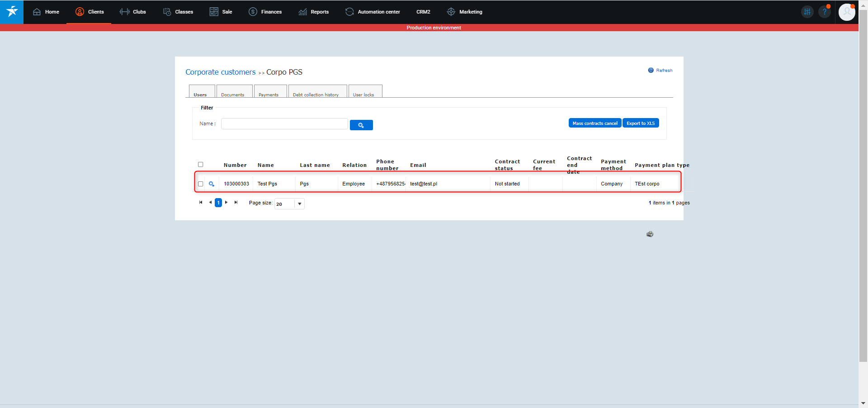Click the magnifier search button beside Name

click(361, 125)
